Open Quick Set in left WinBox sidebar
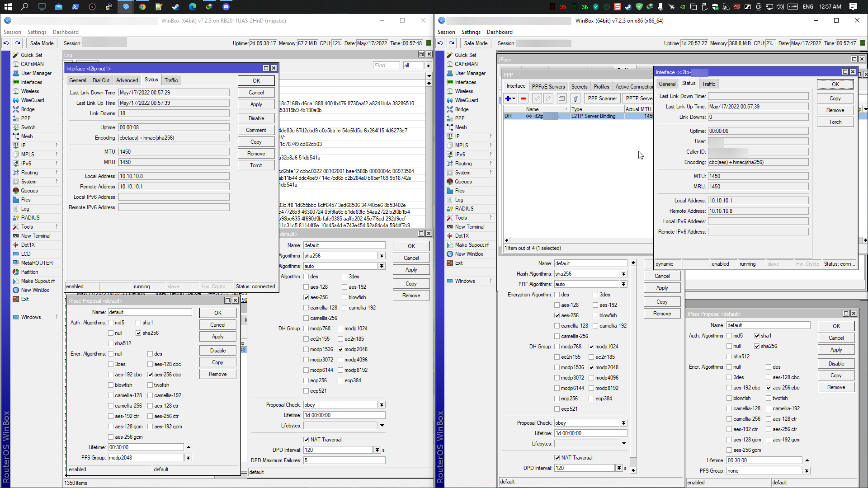This screenshot has height=488, width=868. coord(31,55)
